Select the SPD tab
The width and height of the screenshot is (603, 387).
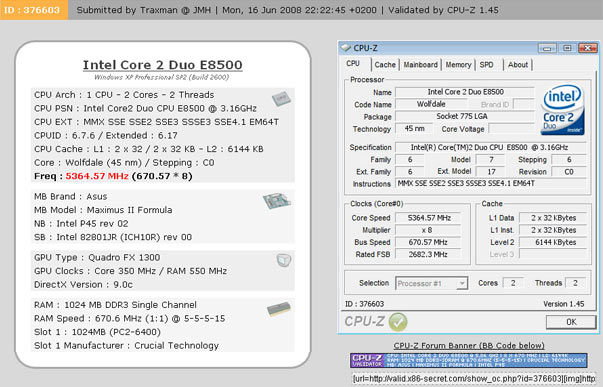coord(486,65)
